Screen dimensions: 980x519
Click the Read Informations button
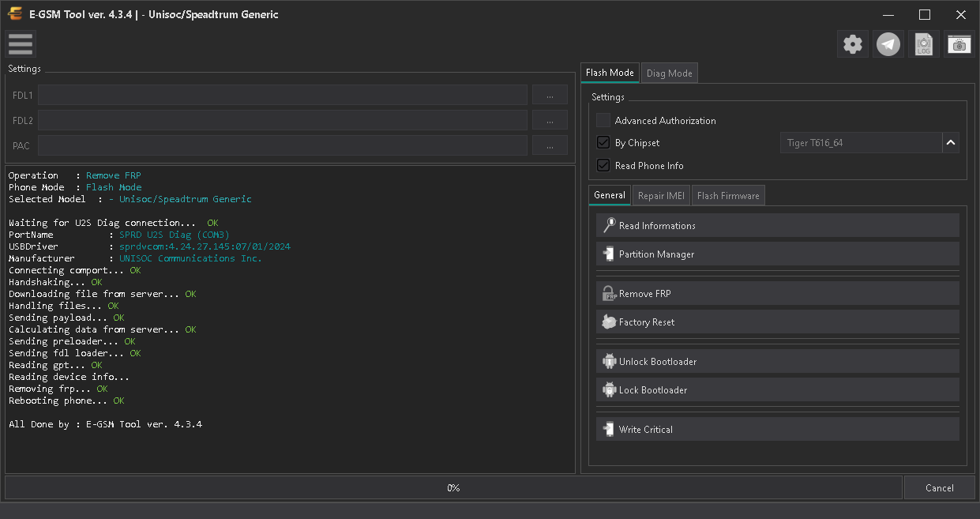[778, 225]
